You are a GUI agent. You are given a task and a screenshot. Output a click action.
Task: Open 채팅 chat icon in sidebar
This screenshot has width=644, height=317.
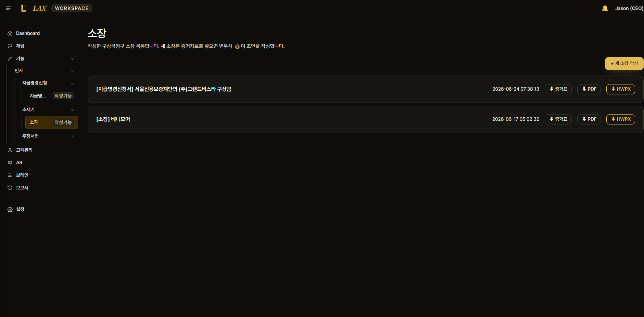(x=10, y=46)
